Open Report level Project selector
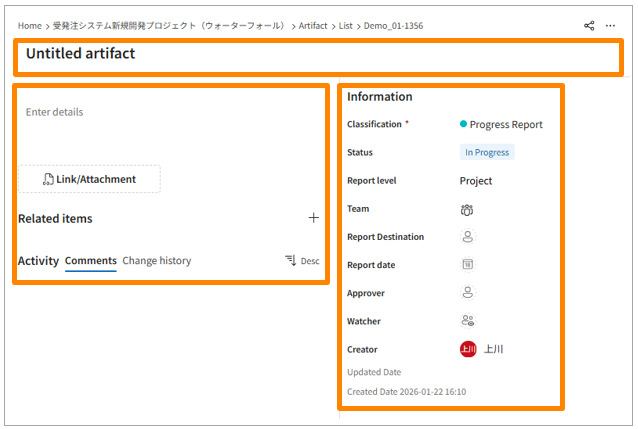 [476, 181]
